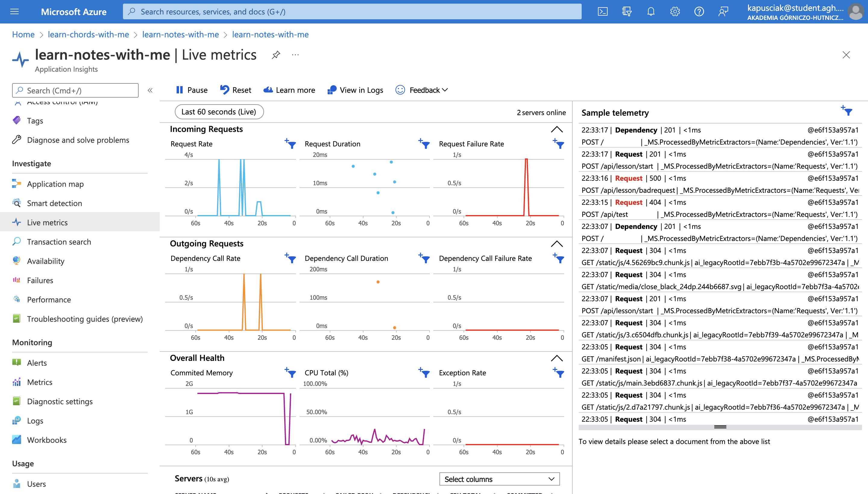Click the Sample telemetry panel resize handle

(x=720, y=427)
